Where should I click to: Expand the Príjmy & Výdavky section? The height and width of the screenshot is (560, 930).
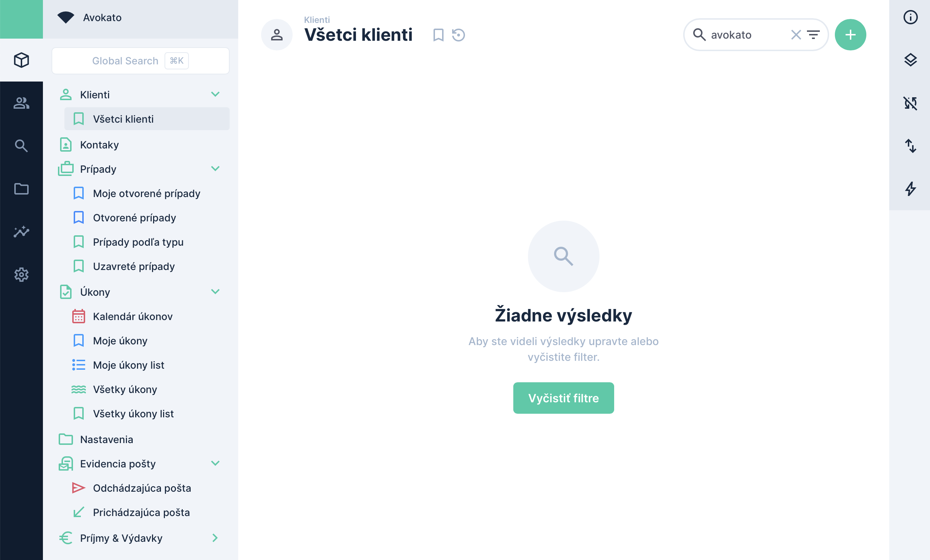coord(216,538)
